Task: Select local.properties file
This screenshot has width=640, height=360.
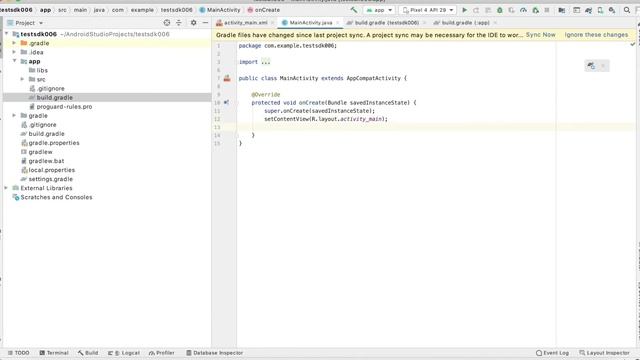Action: click(x=51, y=170)
